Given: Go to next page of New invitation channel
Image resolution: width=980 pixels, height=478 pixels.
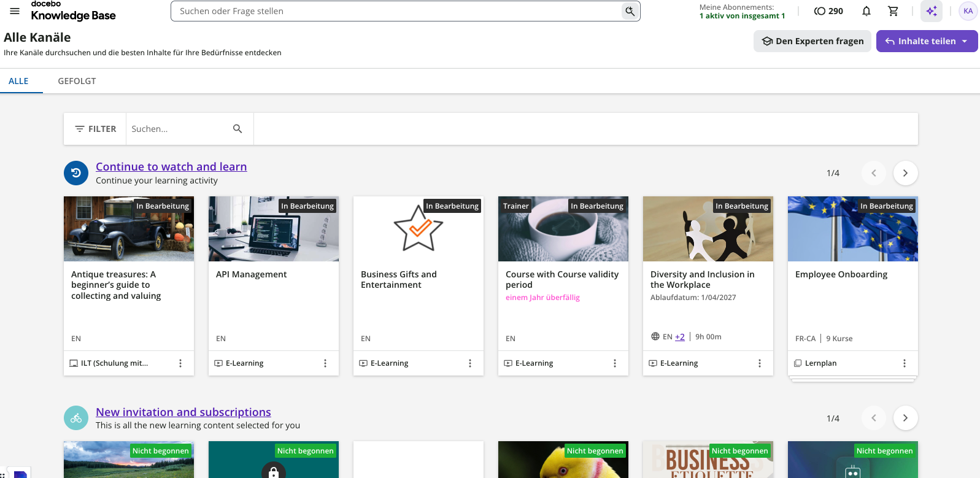Looking at the screenshot, I should (x=905, y=418).
